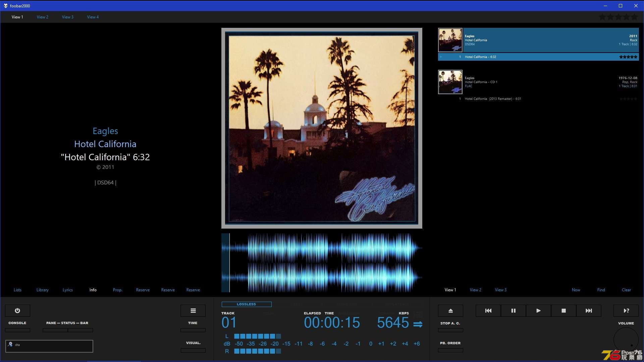The width and height of the screenshot is (644, 362).
Task: Select the Info panel tab
Action: click(93, 290)
